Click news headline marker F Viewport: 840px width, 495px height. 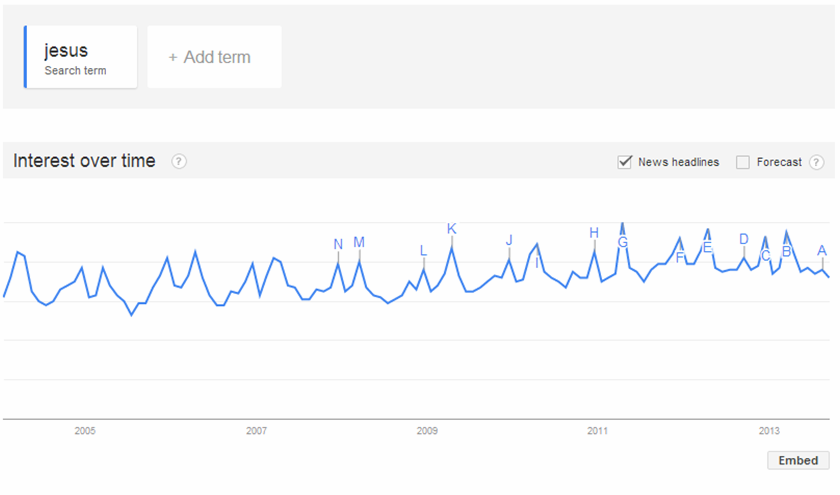pyautogui.click(x=680, y=258)
